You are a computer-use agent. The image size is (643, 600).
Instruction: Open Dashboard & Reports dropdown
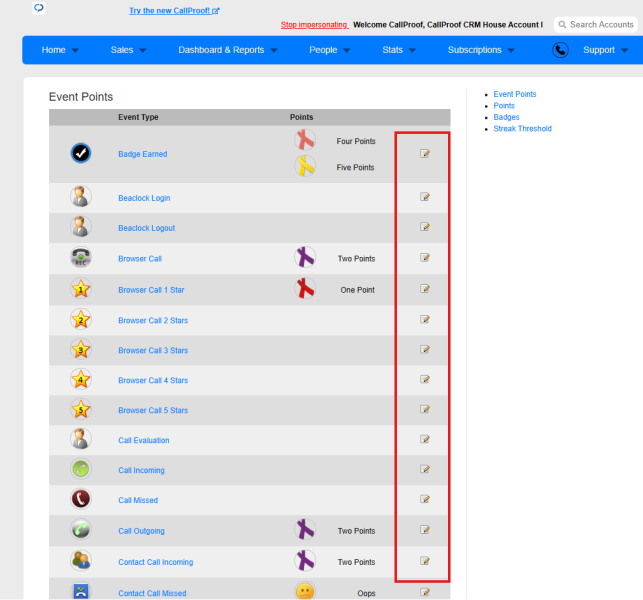pyautogui.click(x=228, y=50)
